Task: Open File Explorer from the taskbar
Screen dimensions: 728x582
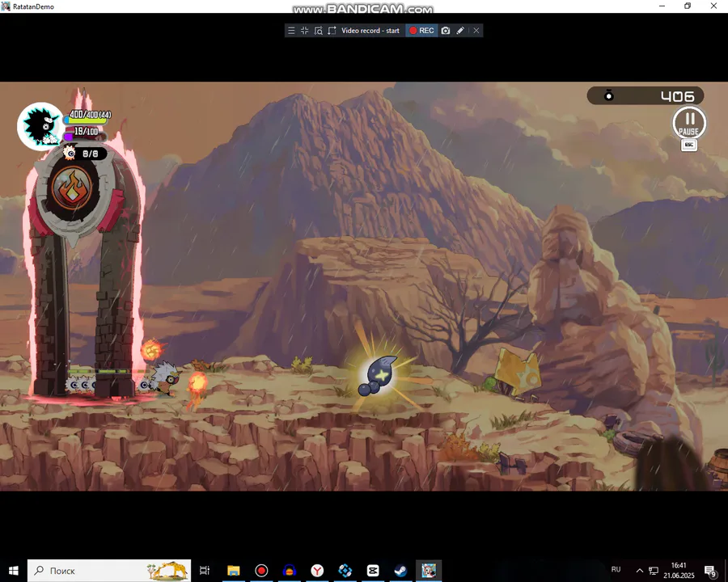Action: pos(234,571)
